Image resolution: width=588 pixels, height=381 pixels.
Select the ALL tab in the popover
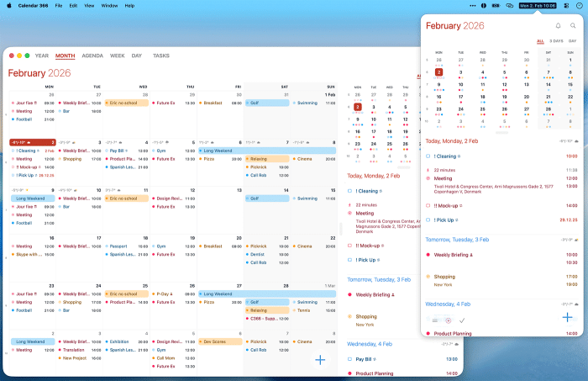click(x=540, y=41)
